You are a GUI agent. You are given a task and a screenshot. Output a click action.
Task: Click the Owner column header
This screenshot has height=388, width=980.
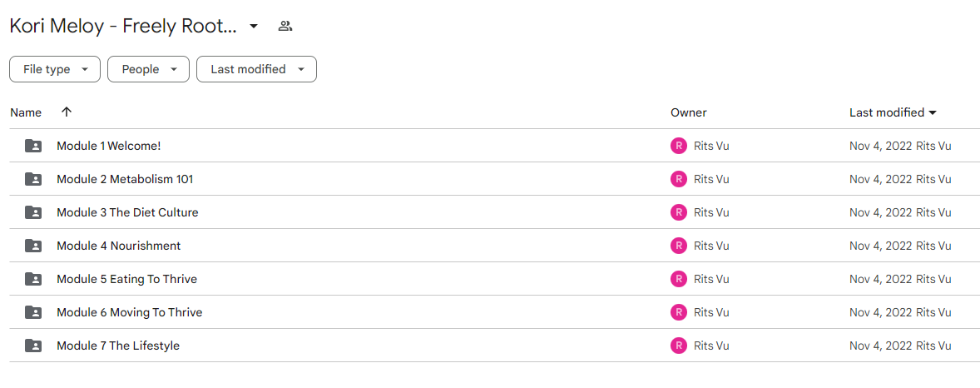click(x=688, y=112)
